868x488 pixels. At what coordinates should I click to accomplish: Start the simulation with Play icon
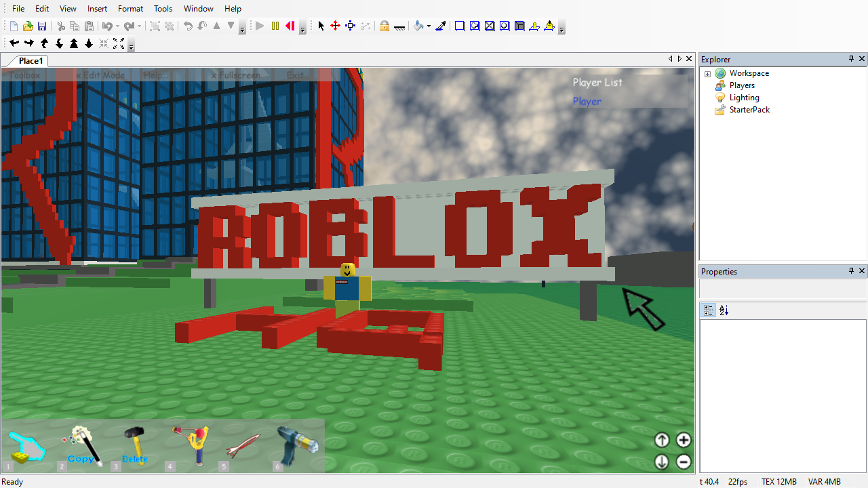[260, 26]
